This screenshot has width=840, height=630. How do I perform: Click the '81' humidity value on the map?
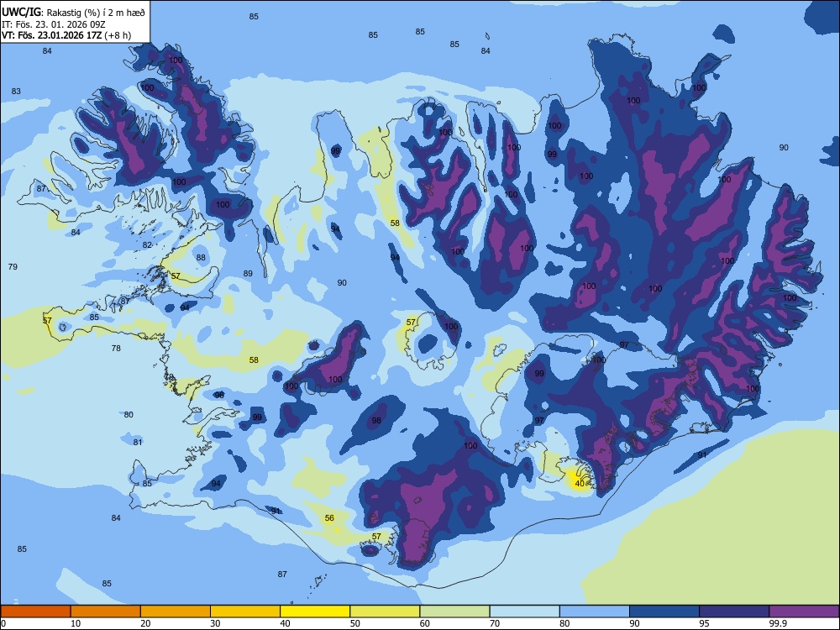(x=138, y=442)
